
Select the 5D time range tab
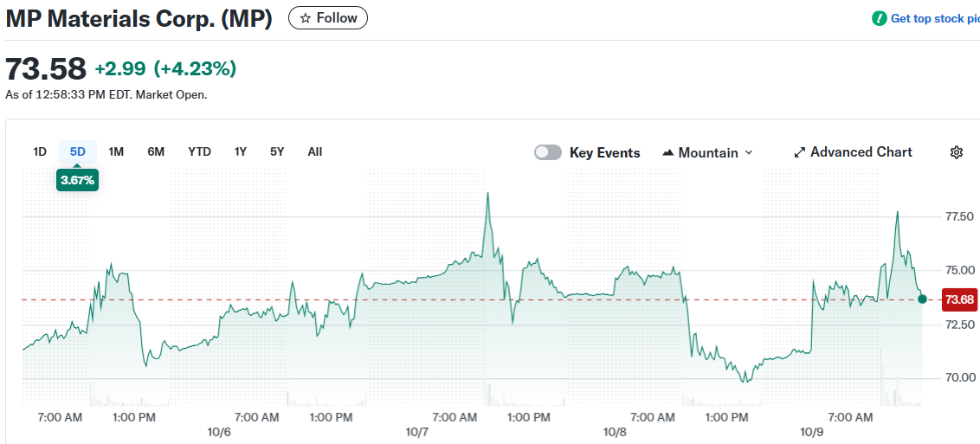pos(78,151)
